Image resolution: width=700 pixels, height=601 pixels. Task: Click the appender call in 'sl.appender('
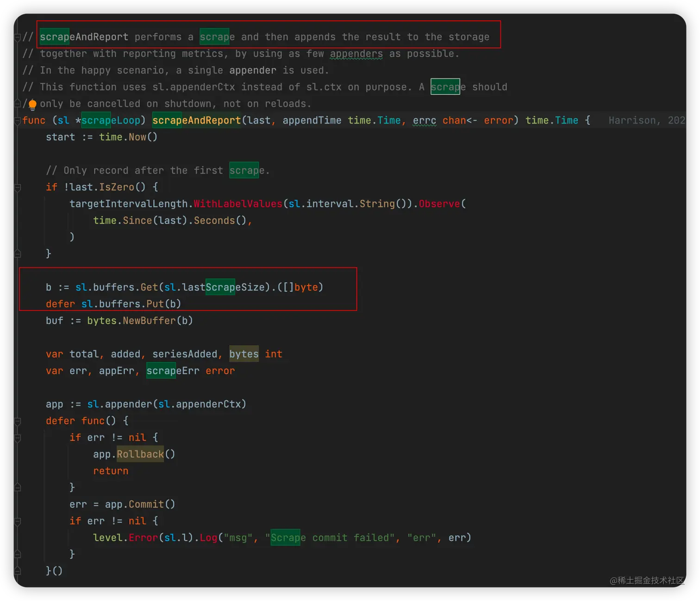[129, 404]
